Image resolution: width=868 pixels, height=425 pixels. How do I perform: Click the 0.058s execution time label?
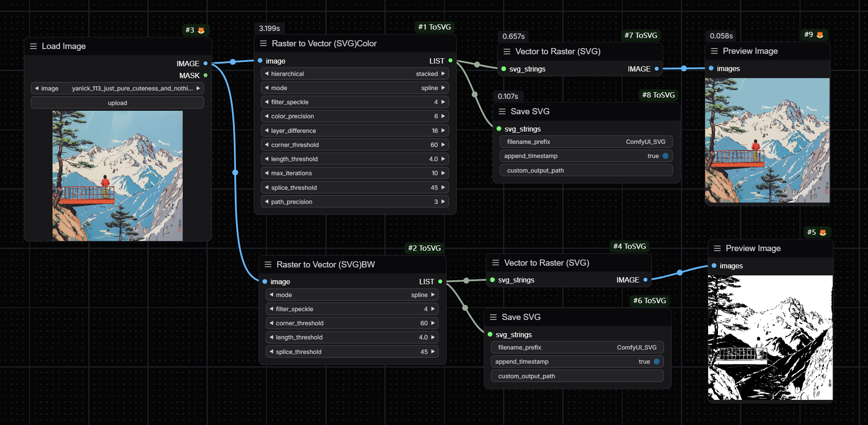[721, 36]
